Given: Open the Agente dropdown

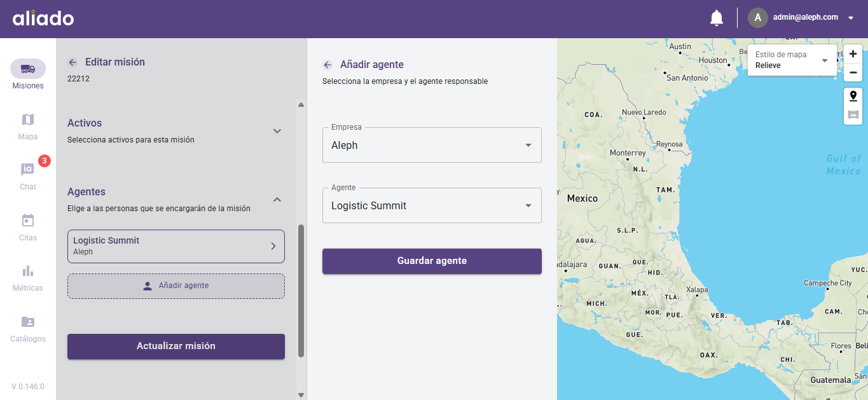Looking at the screenshot, I should tap(432, 205).
